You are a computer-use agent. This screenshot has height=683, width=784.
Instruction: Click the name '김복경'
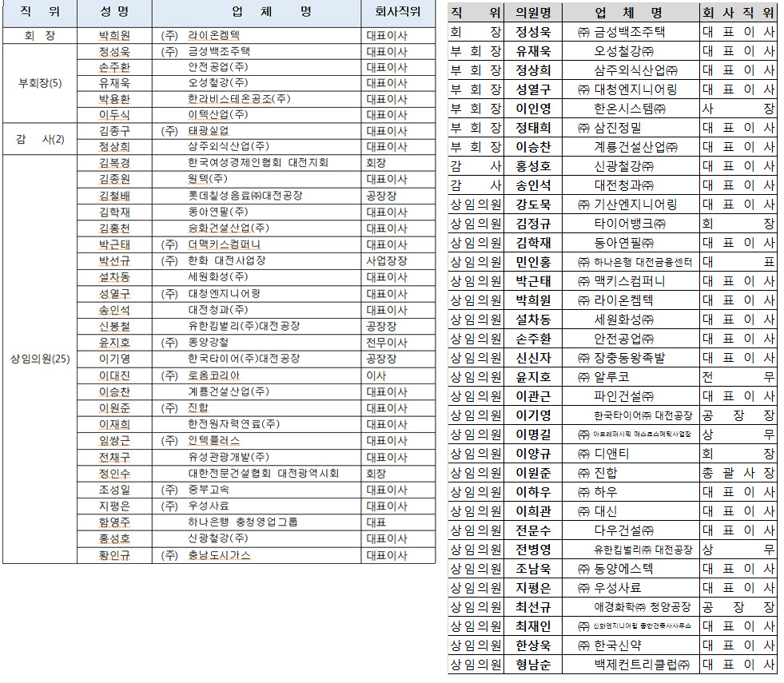(114, 163)
